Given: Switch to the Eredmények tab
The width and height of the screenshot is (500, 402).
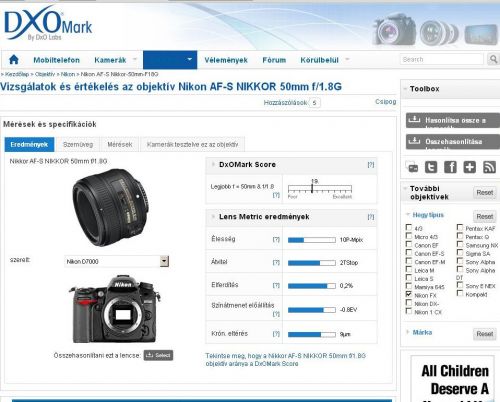Looking at the screenshot, I should coord(29,144).
